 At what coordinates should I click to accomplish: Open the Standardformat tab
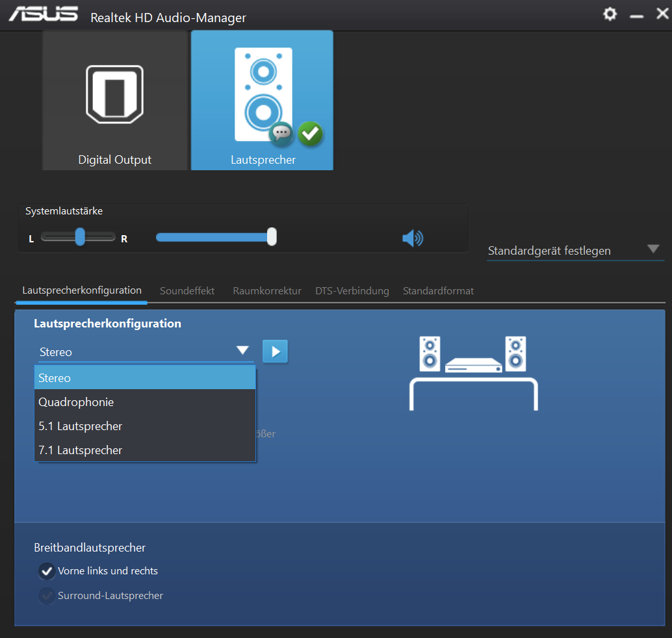tap(438, 291)
